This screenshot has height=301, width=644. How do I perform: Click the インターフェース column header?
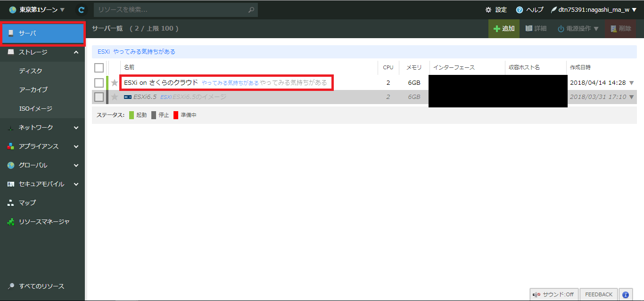tap(454, 67)
